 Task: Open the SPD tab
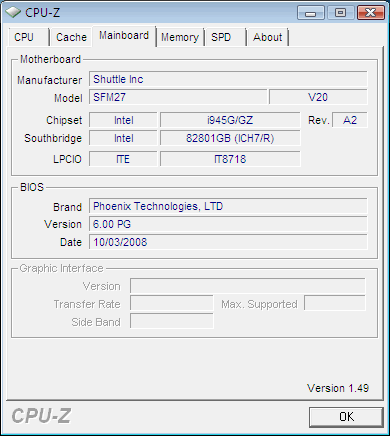[x=225, y=37]
